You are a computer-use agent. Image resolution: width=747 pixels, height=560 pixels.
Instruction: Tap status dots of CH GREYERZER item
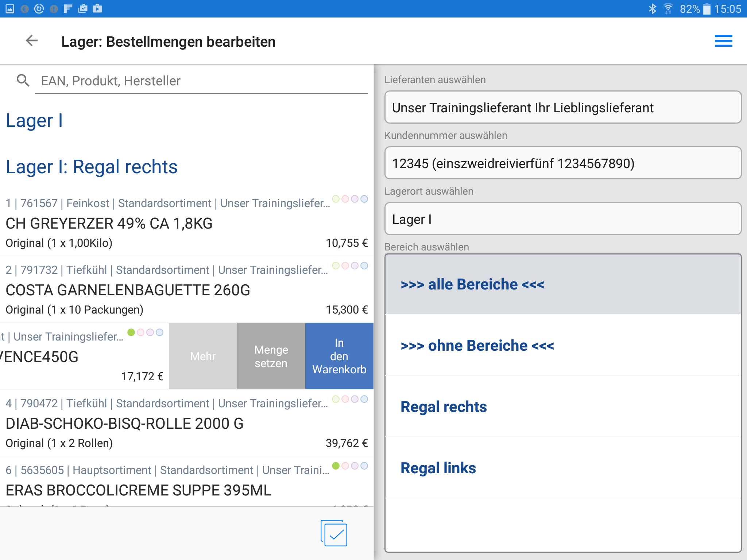coord(350,199)
